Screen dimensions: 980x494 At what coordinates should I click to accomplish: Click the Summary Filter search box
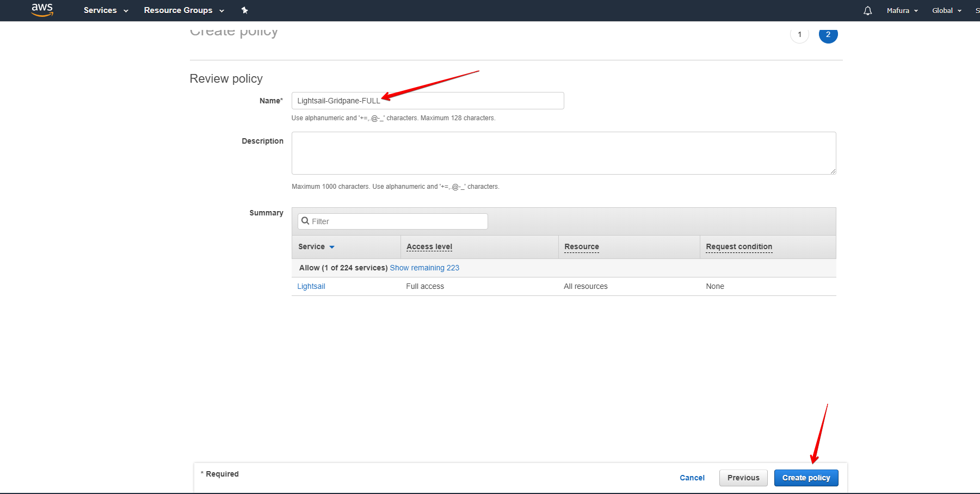[x=393, y=221]
